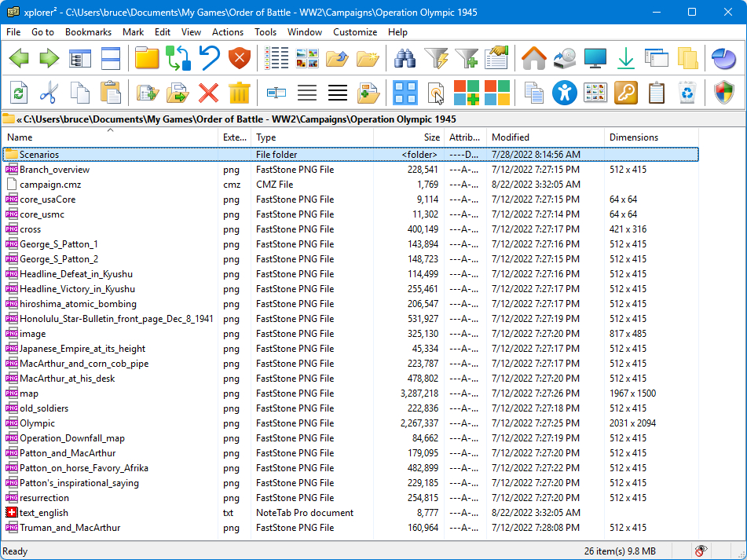Screen dimensions: 747x560
Task: Click the blue undo arrow icon
Action: [209, 58]
